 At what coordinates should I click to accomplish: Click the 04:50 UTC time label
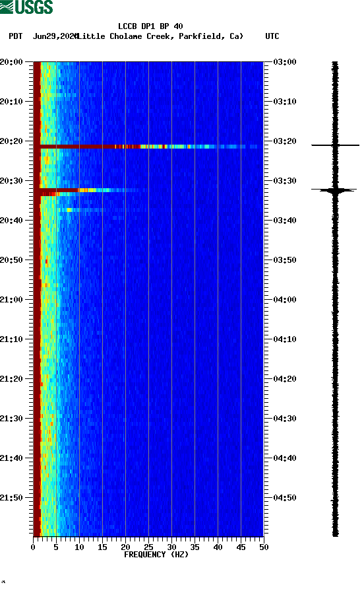pyautogui.click(x=285, y=498)
